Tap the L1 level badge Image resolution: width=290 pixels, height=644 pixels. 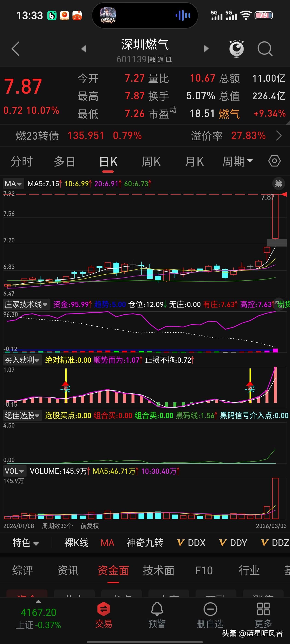pyautogui.click(x=169, y=60)
